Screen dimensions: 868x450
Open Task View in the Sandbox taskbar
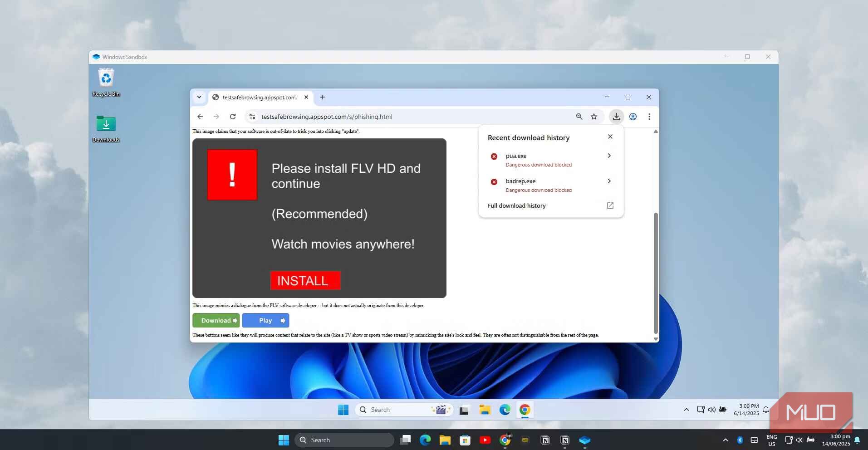(x=464, y=410)
